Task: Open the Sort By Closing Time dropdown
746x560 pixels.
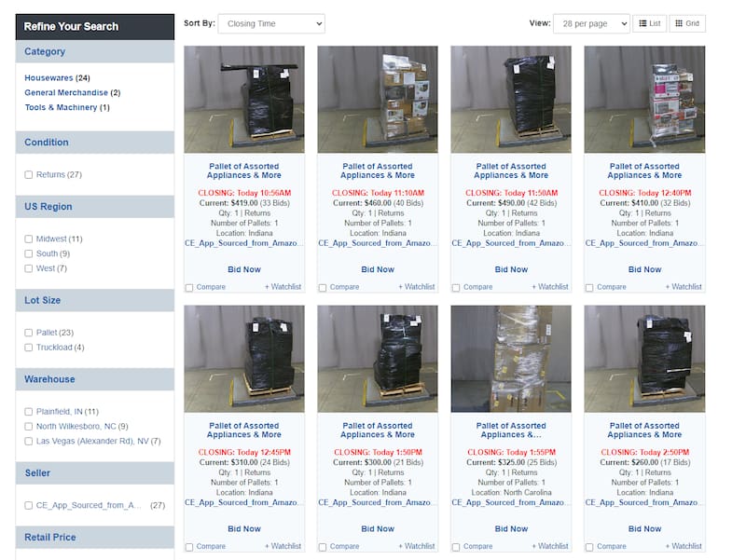Action: click(x=271, y=23)
